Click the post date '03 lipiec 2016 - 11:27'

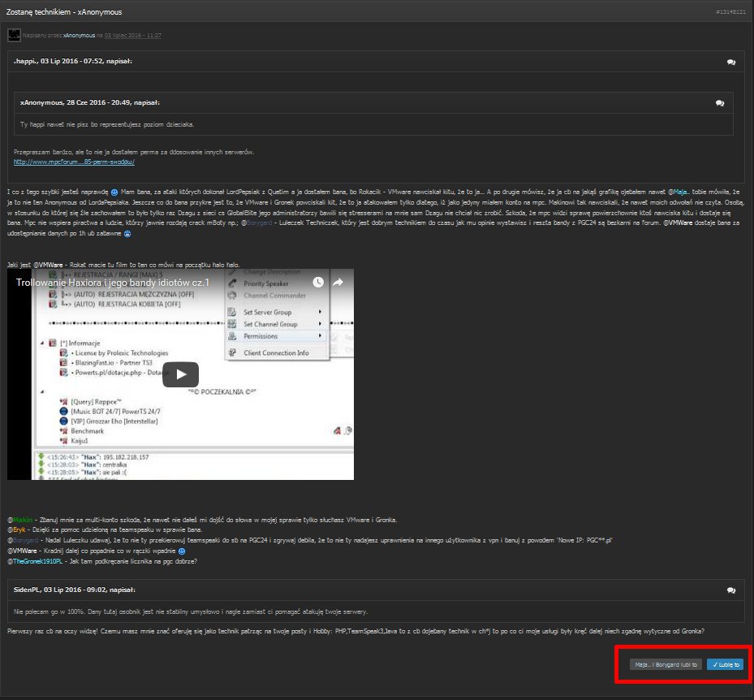(x=133, y=36)
